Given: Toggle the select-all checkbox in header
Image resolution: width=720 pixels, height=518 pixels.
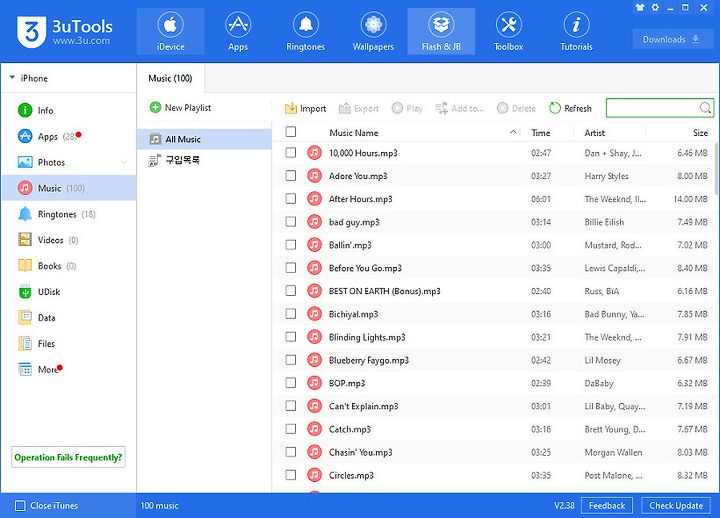Looking at the screenshot, I should click(x=290, y=132).
